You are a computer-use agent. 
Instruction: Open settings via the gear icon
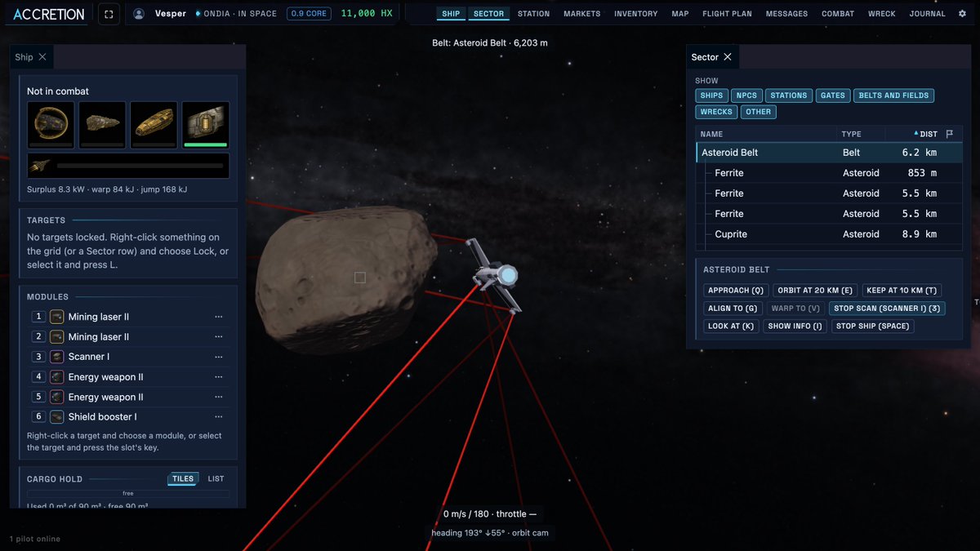[x=962, y=14]
